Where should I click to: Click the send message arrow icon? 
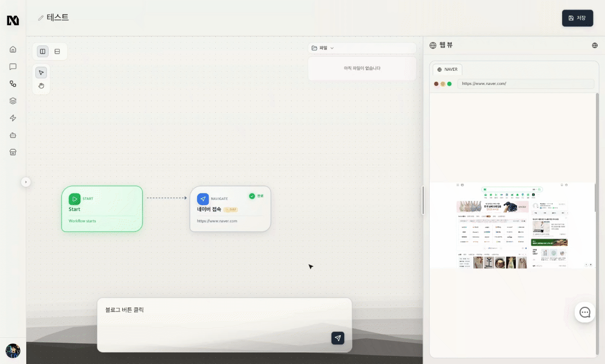click(338, 338)
